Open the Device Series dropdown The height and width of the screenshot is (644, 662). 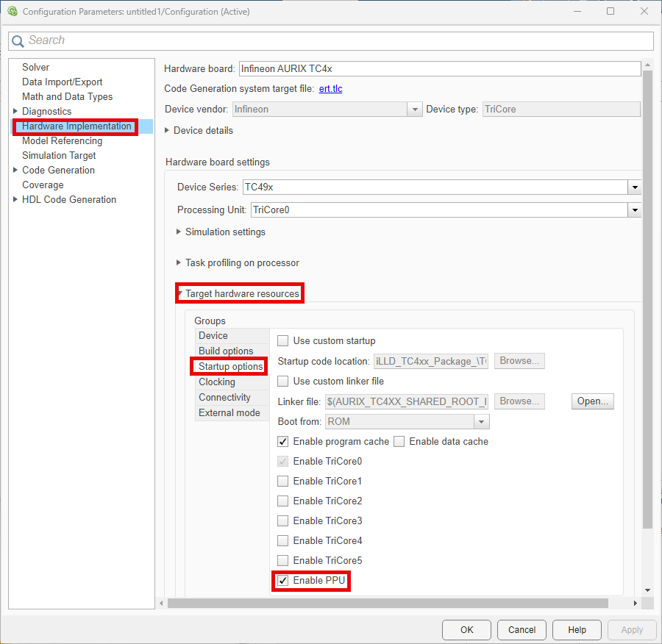[634, 187]
